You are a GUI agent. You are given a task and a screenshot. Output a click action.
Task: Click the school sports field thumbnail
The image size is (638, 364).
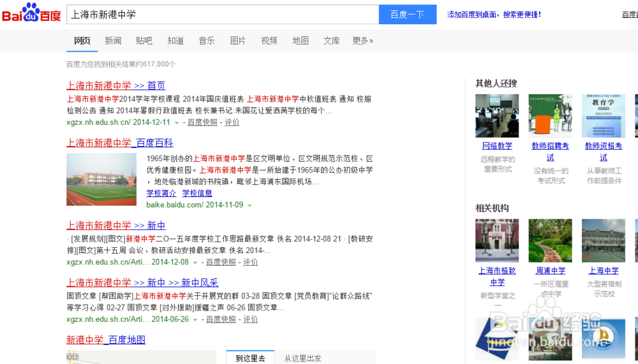[101, 179]
